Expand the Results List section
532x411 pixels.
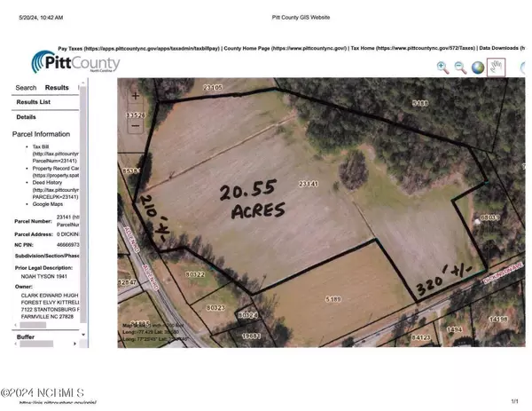tap(34, 102)
